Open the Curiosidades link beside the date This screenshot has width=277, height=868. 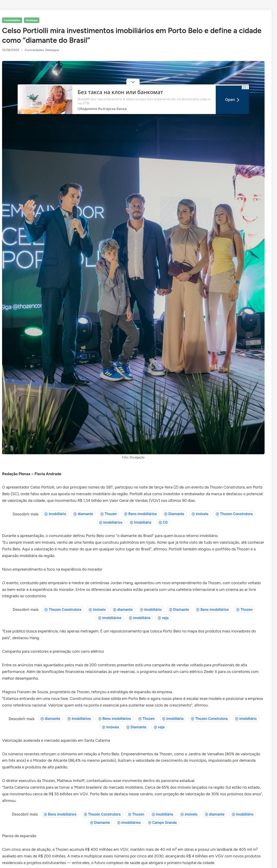tap(34, 50)
